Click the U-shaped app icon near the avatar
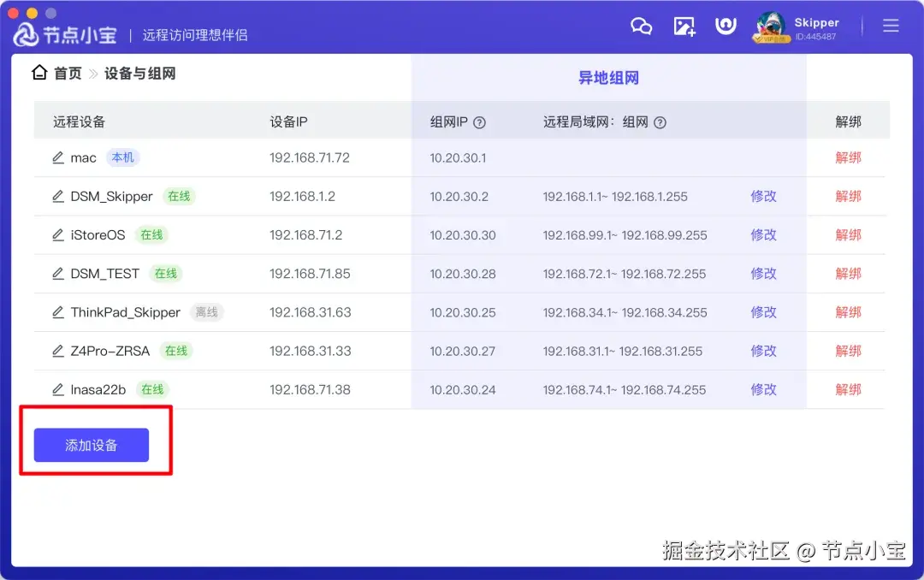 [x=726, y=25]
